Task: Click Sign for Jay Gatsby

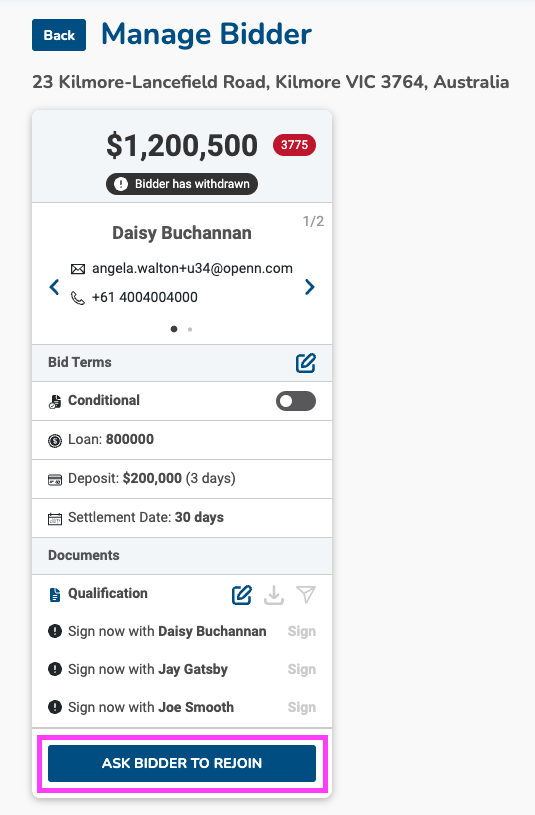Action: 302,669
